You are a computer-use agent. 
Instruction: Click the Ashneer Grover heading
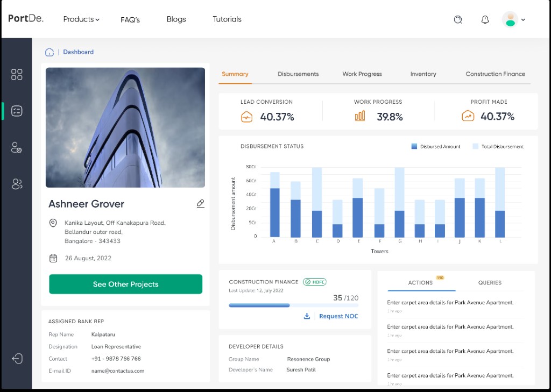[x=86, y=204]
